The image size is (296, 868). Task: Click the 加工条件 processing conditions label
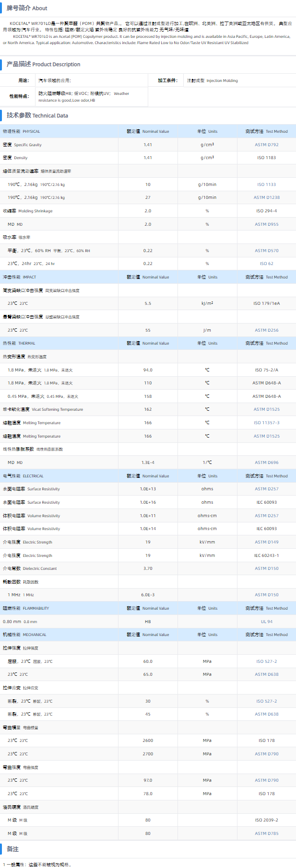tap(167, 81)
